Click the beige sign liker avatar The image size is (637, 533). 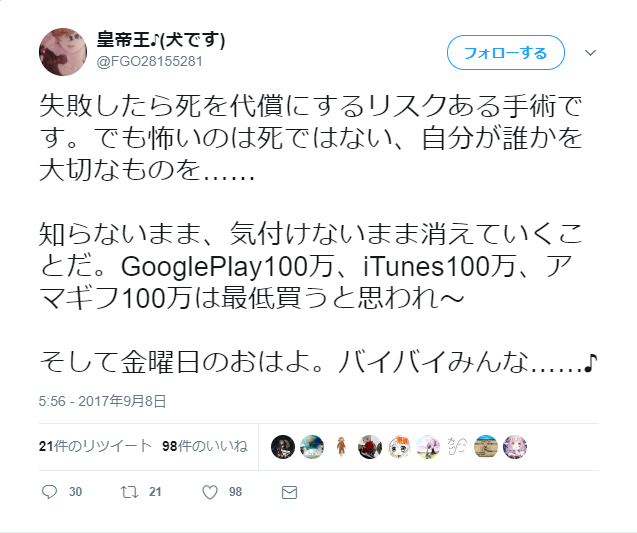tap(486, 447)
